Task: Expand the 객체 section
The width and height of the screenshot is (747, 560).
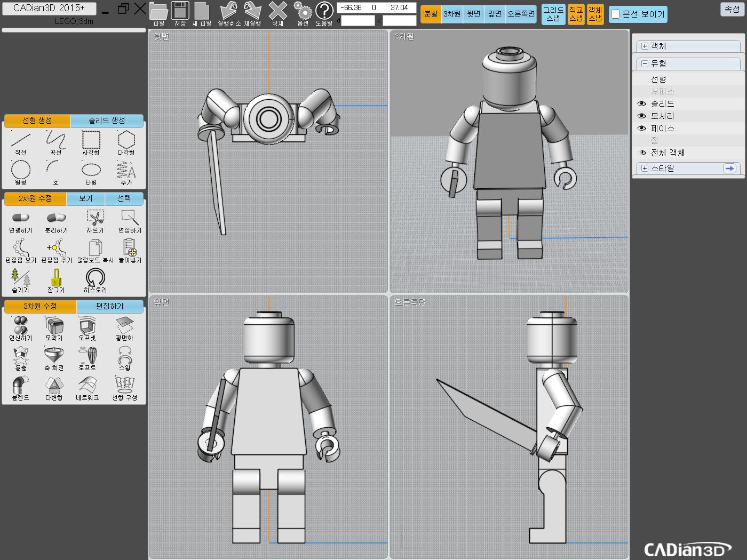Action: pyautogui.click(x=645, y=46)
